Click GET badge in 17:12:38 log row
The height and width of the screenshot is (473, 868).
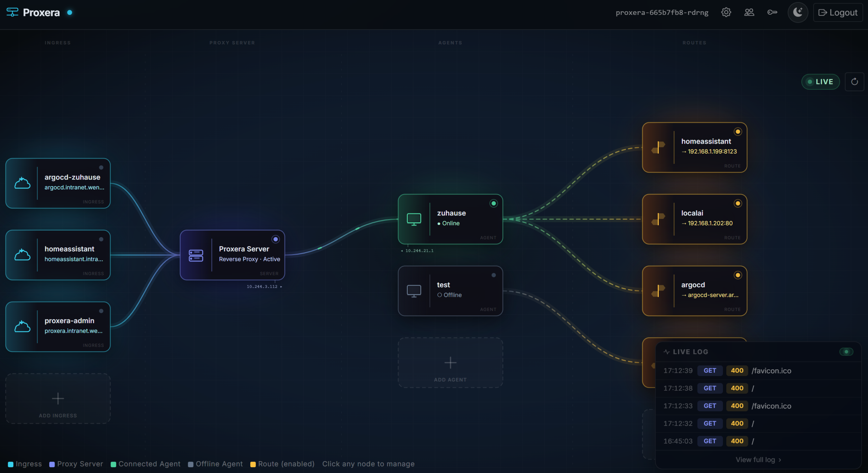[710, 388]
